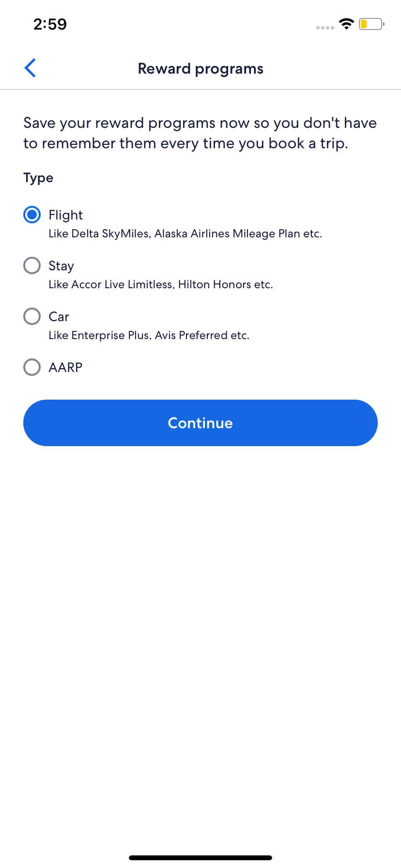Select the AARP radio button
This screenshot has width=401, height=868.
coord(32,367)
